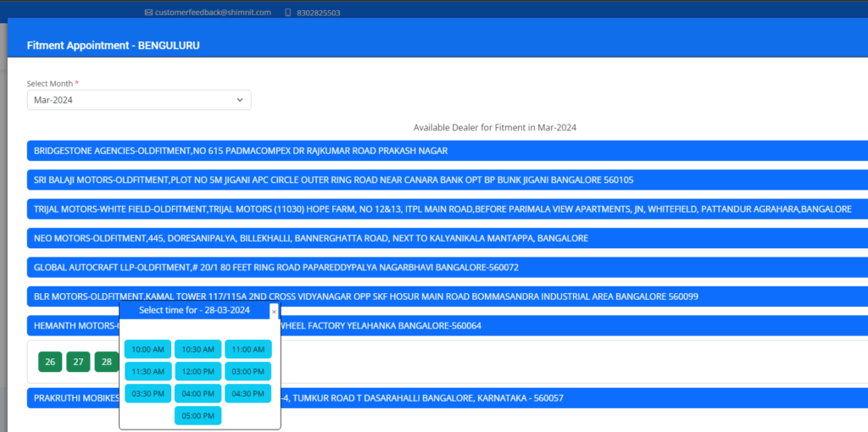This screenshot has width=868, height=432.
Task: Open the Select Month dropdown
Action: click(x=139, y=100)
